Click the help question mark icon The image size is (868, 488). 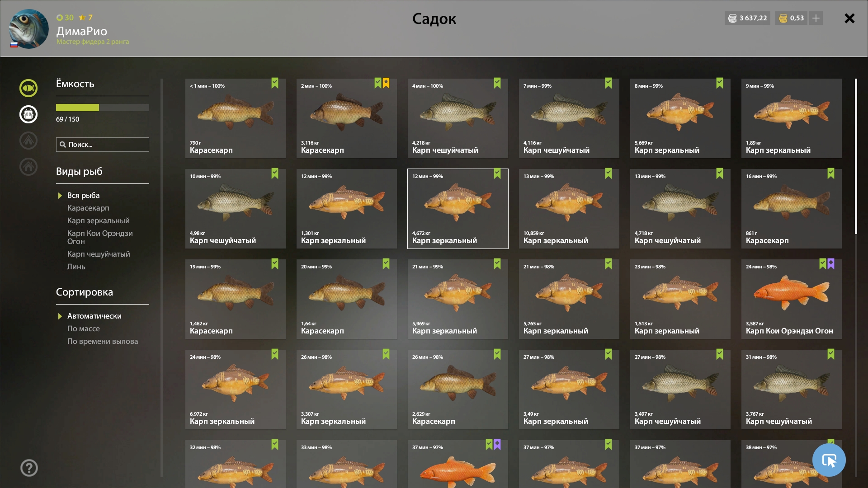tap(29, 468)
